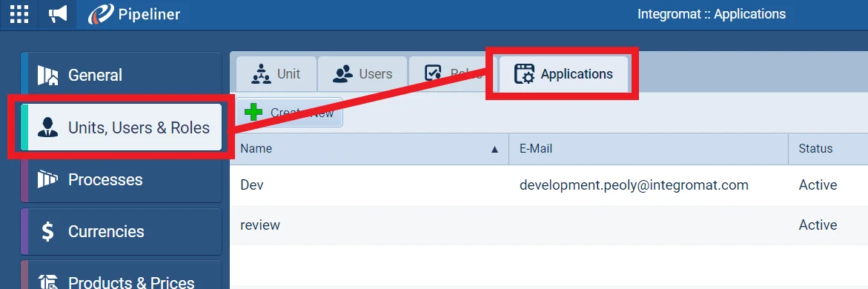
Task: Switch to the Unit tab
Action: [276, 74]
